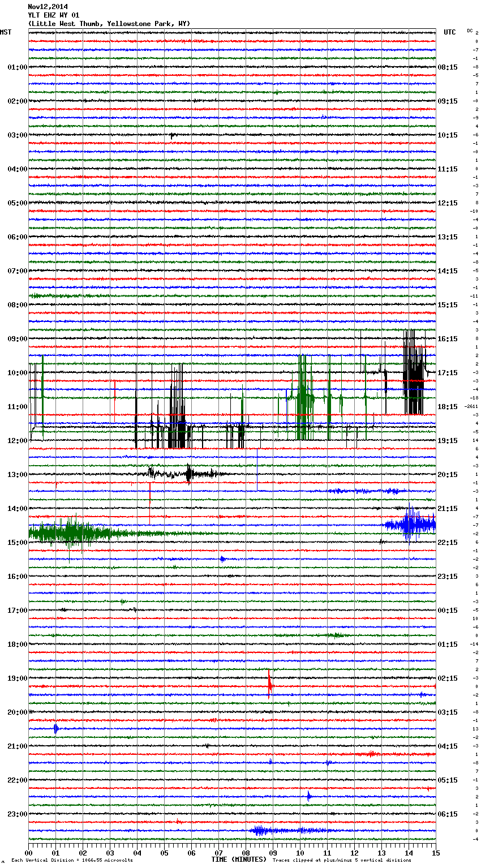
Task: Select the 08 minute axis tick label
Action: [246, 853]
